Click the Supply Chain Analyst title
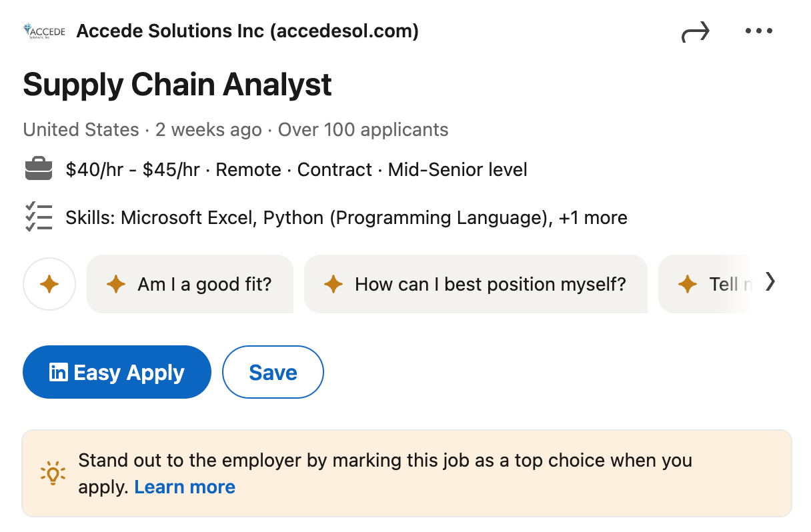This screenshot has height=532, width=811. (177, 85)
